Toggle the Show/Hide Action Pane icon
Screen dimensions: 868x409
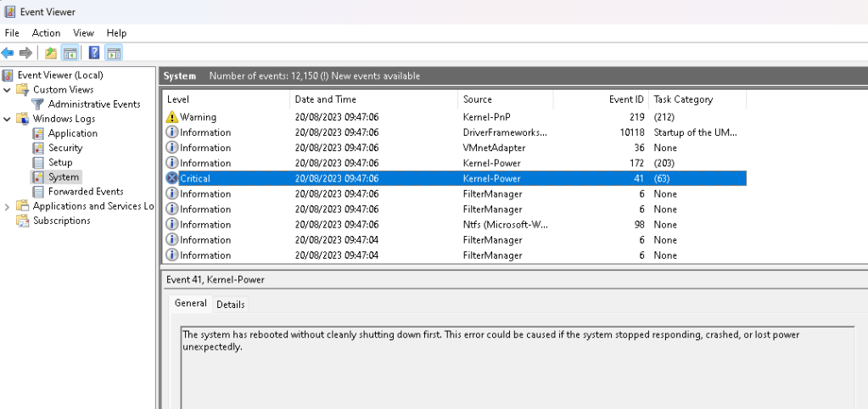[x=113, y=53]
